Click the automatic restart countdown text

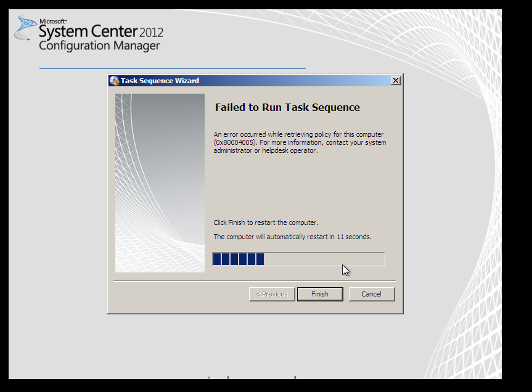pyautogui.click(x=292, y=237)
